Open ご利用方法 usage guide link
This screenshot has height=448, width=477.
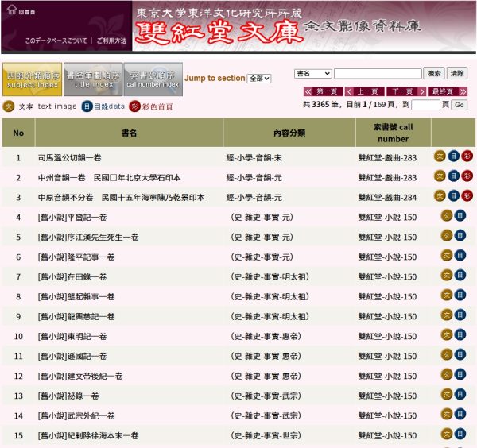tap(111, 41)
